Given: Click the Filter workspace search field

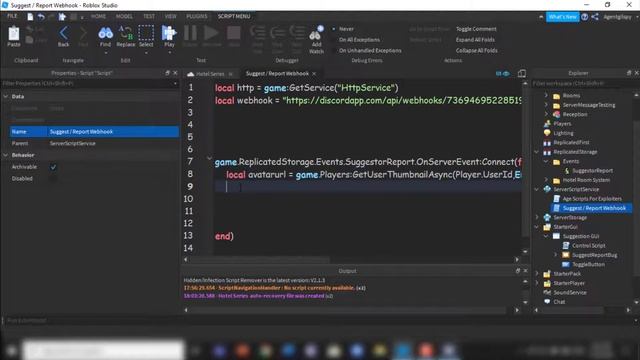Looking at the screenshot, I should click(x=584, y=83).
